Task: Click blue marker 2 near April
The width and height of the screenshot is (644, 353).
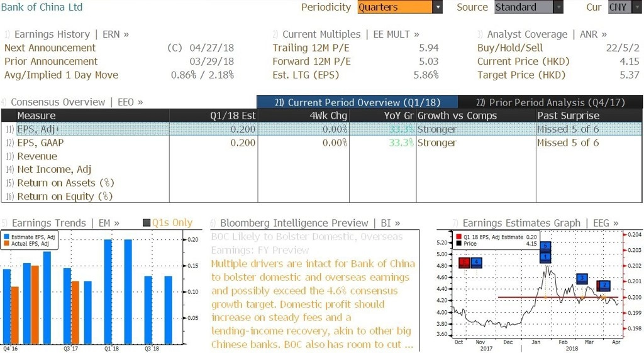Action: (x=604, y=285)
